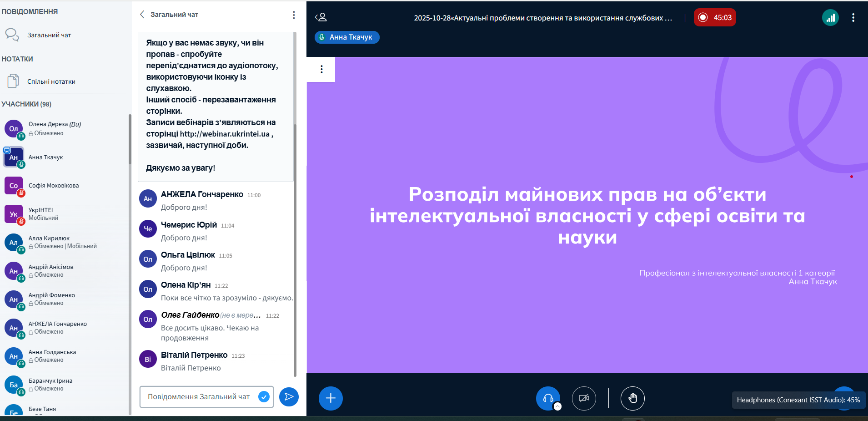
Task: Open the main options menu at top right
Action: (853, 18)
